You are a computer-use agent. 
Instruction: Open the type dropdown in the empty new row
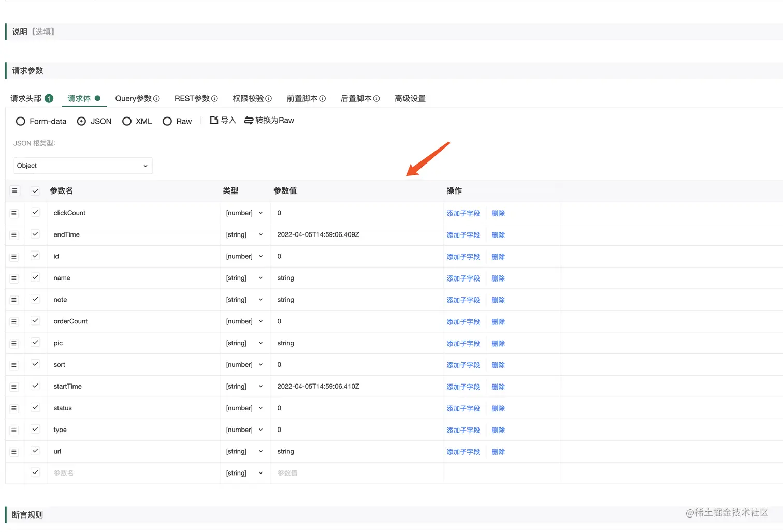(244, 473)
